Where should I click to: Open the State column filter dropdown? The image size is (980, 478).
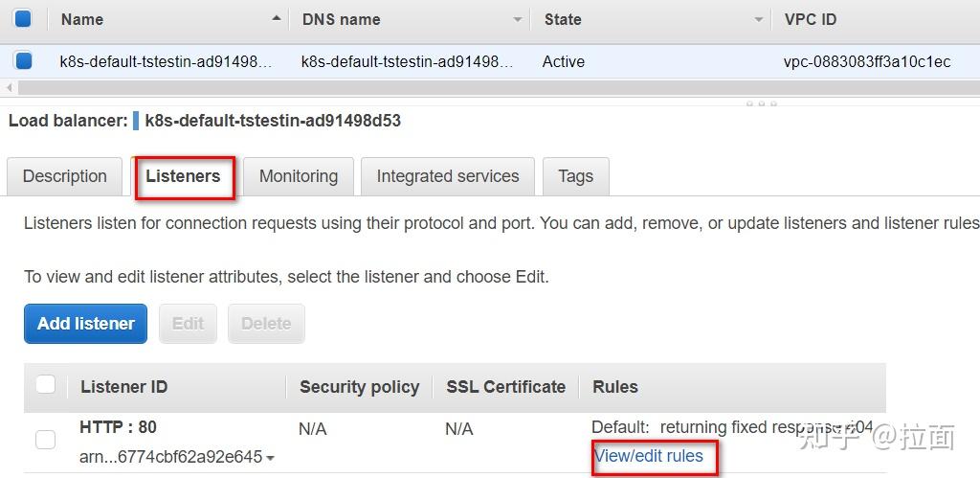pos(759,19)
